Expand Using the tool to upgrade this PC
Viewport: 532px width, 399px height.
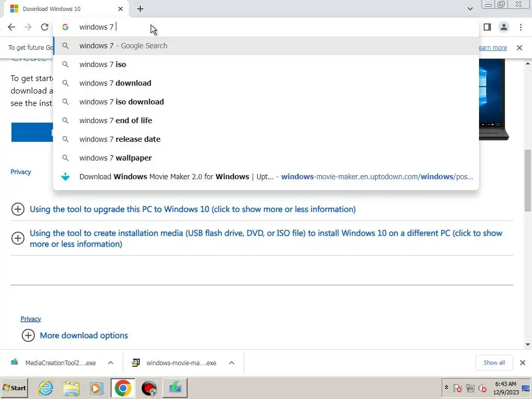click(x=193, y=209)
